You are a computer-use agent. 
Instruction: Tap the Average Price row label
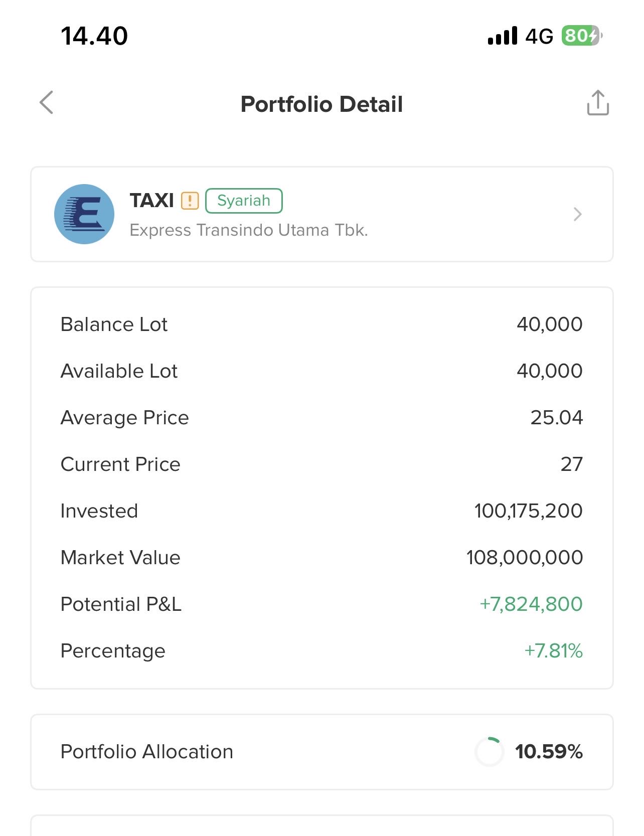(x=124, y=418)
